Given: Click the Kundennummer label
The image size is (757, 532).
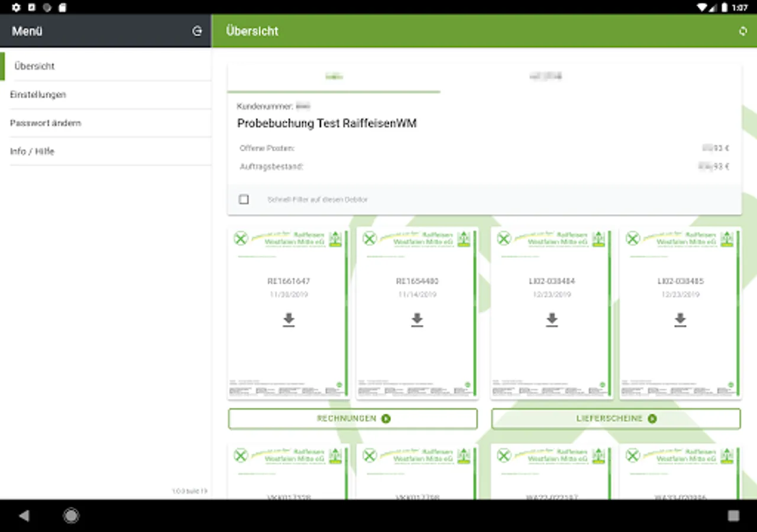Looking at the screenshot, I should (264, 106).
